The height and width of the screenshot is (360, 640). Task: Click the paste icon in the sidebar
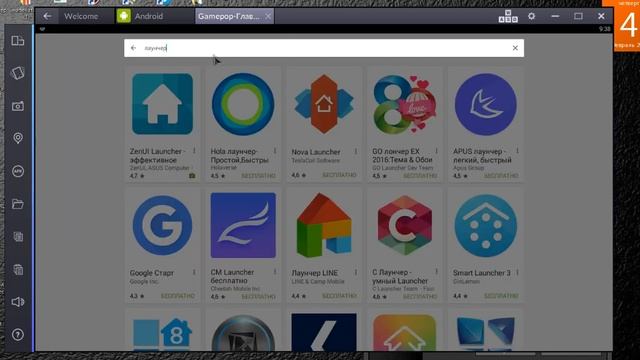coord(18,269)
